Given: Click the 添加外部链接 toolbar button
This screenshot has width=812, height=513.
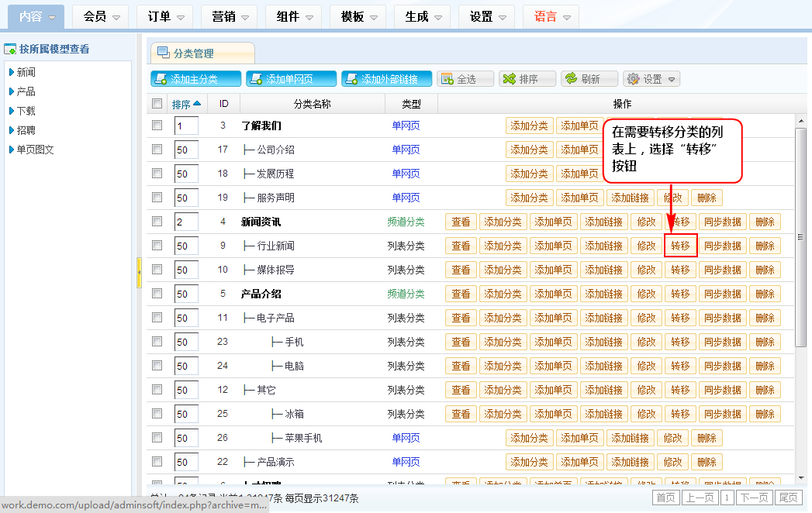Looking at the screenshot, I should [386, 79].
